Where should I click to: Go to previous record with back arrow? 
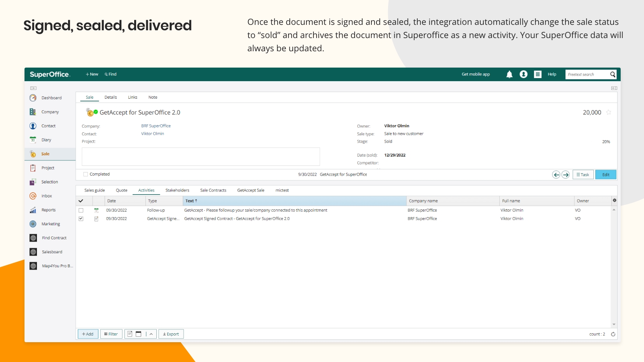(556, 175)
